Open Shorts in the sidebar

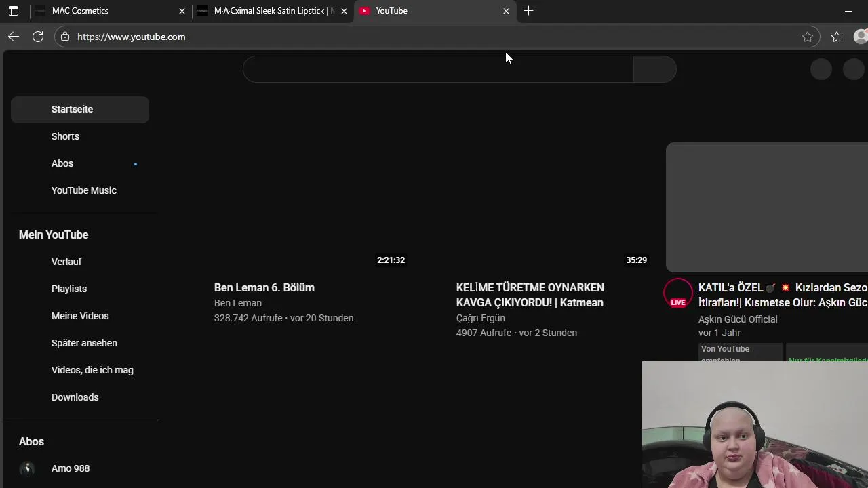[80, 136]
